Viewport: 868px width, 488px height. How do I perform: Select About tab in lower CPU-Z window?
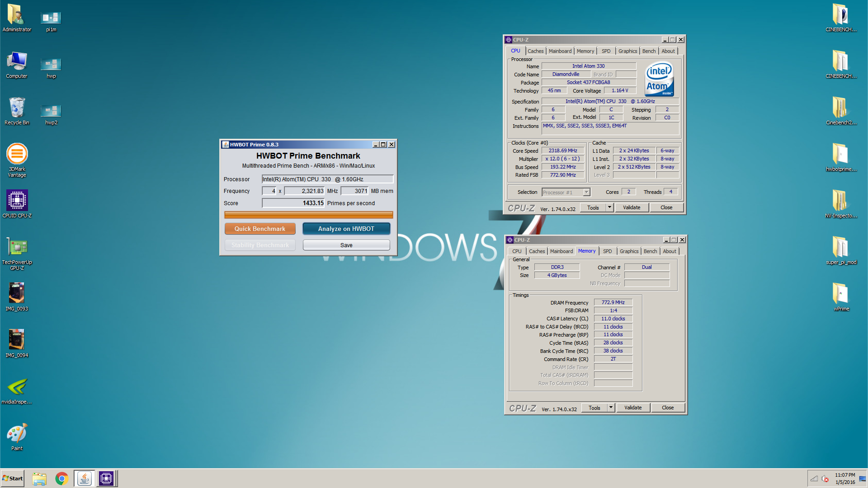tap(670, 251)
